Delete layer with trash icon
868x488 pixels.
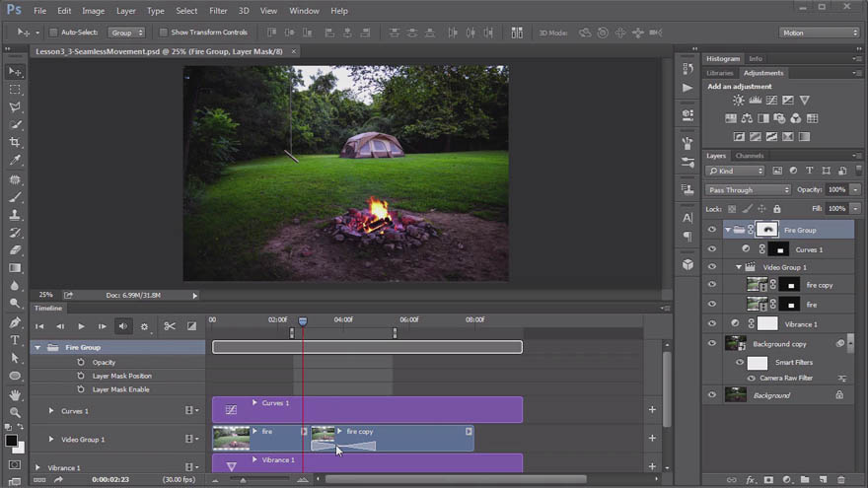tap(841, 480)
